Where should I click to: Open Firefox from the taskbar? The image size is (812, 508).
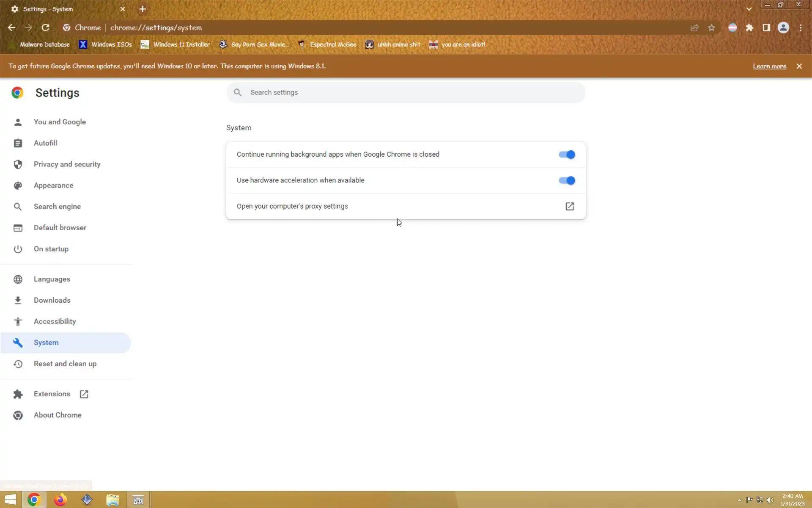coord(60,500)
